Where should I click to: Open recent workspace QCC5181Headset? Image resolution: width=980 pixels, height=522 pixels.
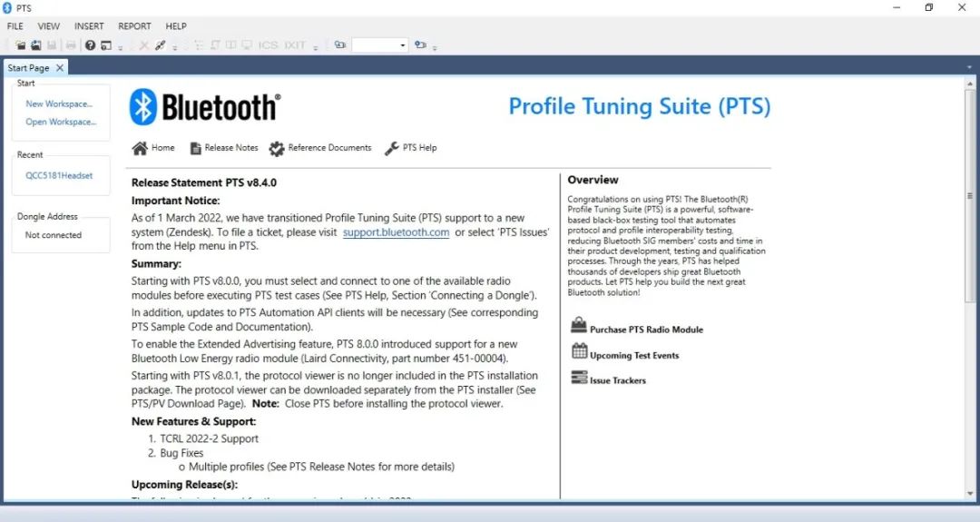(59, 176)
